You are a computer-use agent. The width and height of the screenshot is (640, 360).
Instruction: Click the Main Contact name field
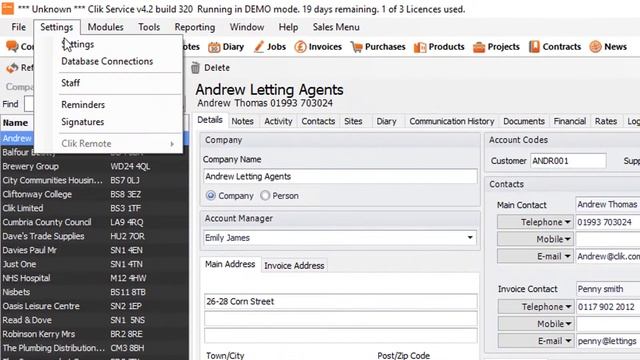(608, 204)
